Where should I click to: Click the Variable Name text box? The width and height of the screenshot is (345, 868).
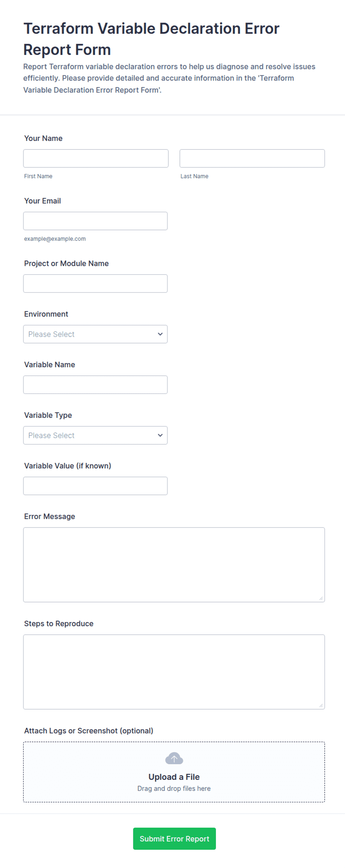point(95,385)
